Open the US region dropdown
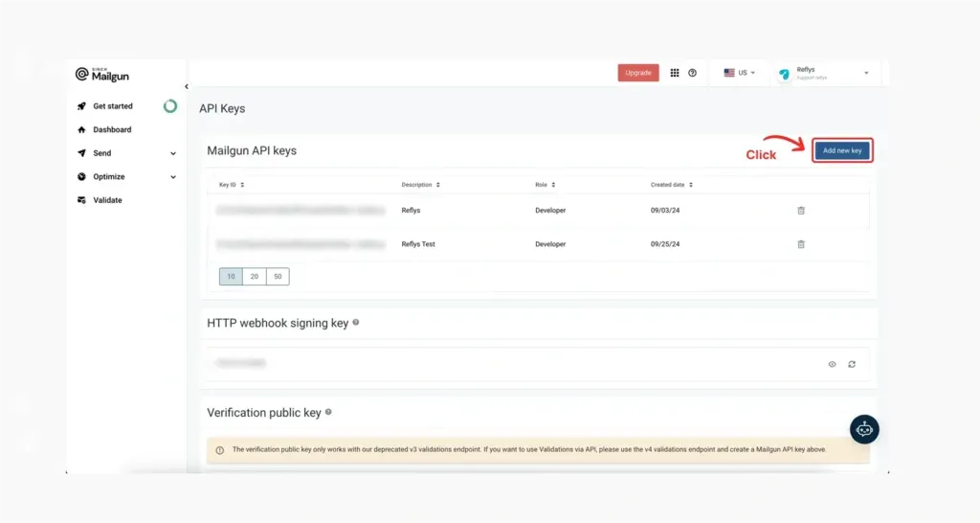Viewport: 980px width, 523px height. pos(740,73)
